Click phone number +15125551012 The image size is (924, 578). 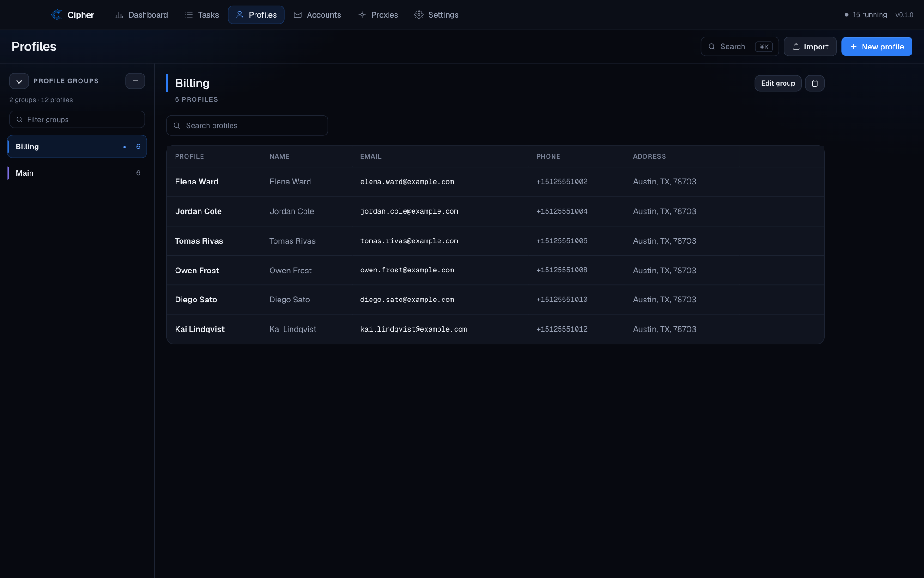(562, 329)
